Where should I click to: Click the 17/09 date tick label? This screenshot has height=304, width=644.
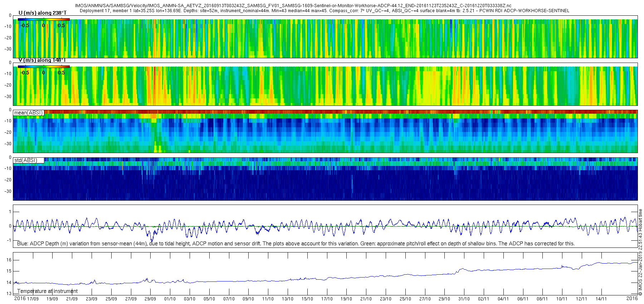coord(33,299)
